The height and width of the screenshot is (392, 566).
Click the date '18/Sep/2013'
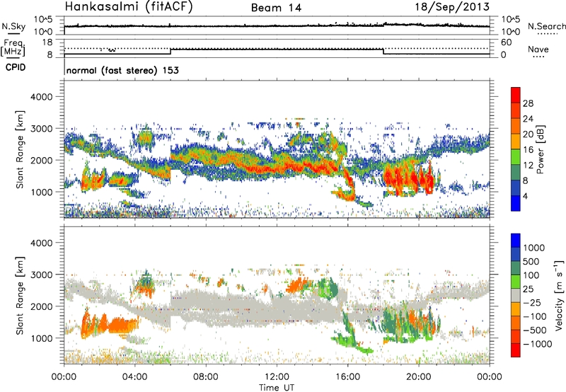(452, 6)
